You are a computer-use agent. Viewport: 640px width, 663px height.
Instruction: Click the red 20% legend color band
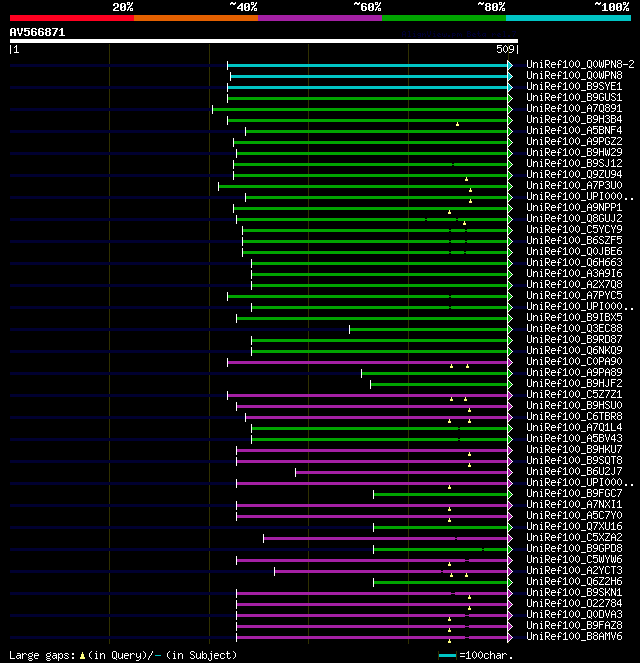click(72, 18)
